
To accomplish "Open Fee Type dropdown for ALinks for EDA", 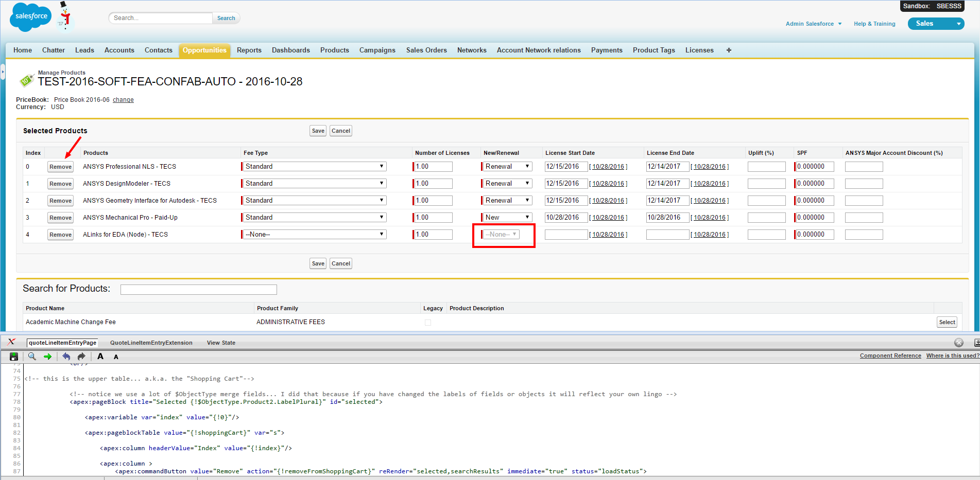I will [314, 235].
